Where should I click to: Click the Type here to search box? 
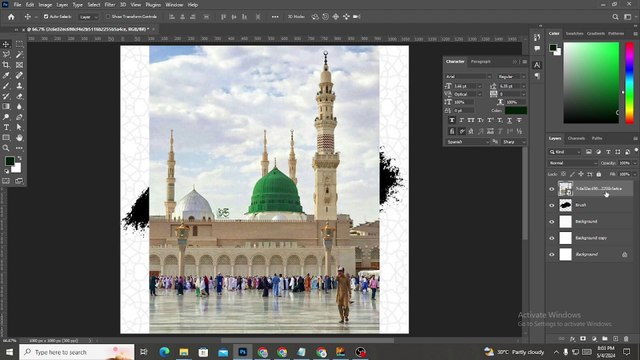tap(77, 352)
